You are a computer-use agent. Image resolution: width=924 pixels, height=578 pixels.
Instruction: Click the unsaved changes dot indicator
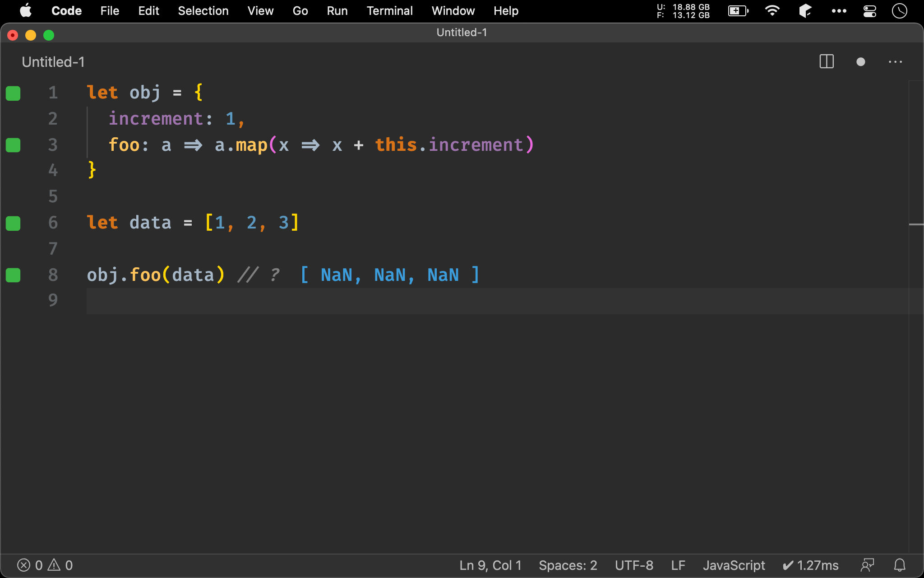[x=861, y=62]
